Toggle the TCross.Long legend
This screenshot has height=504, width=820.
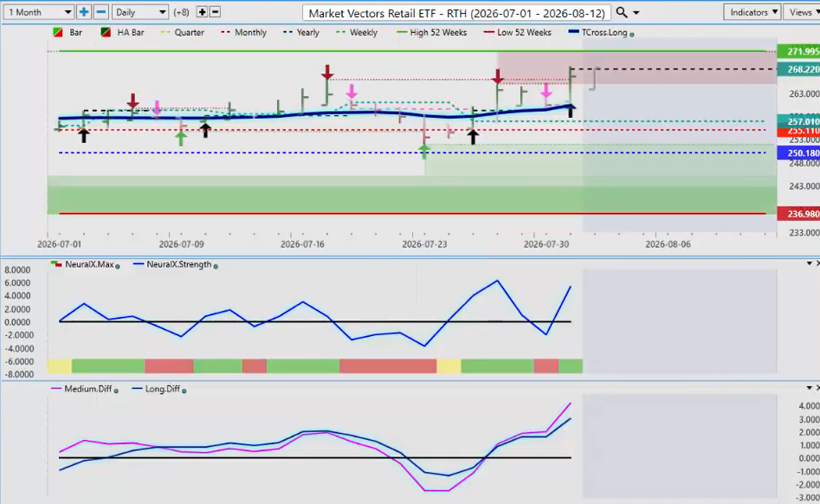click(x=597, y=32)
